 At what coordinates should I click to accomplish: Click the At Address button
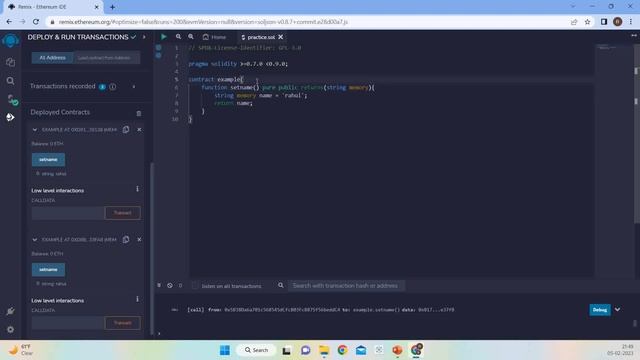tap(52, 58)
